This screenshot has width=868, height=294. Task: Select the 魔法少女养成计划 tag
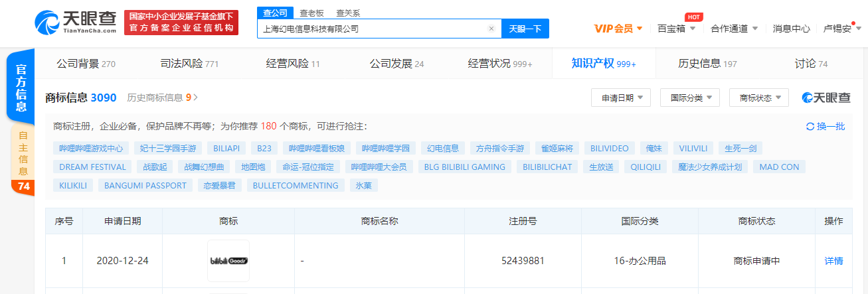tap(710, 167)
